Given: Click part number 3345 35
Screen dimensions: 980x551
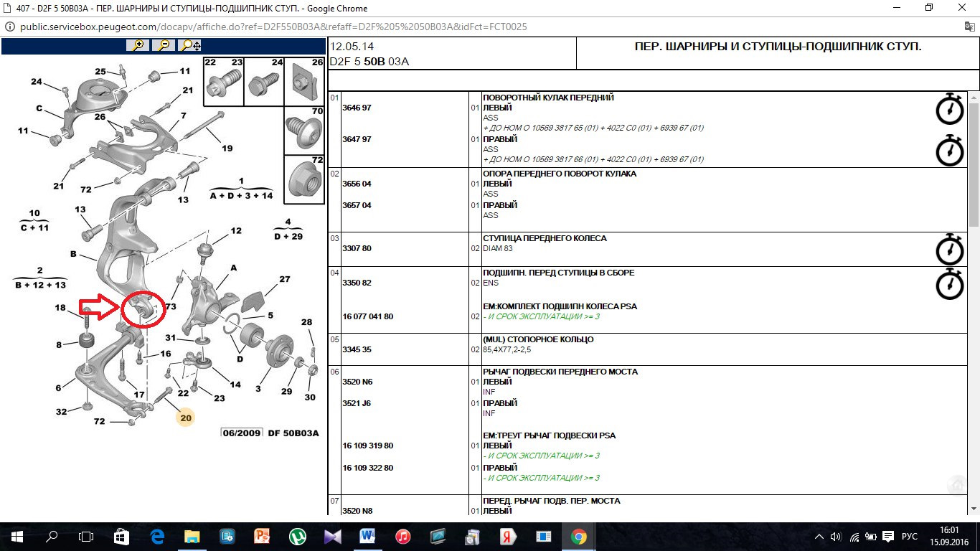Looking at the screenshot, I should tap(357, 349).
